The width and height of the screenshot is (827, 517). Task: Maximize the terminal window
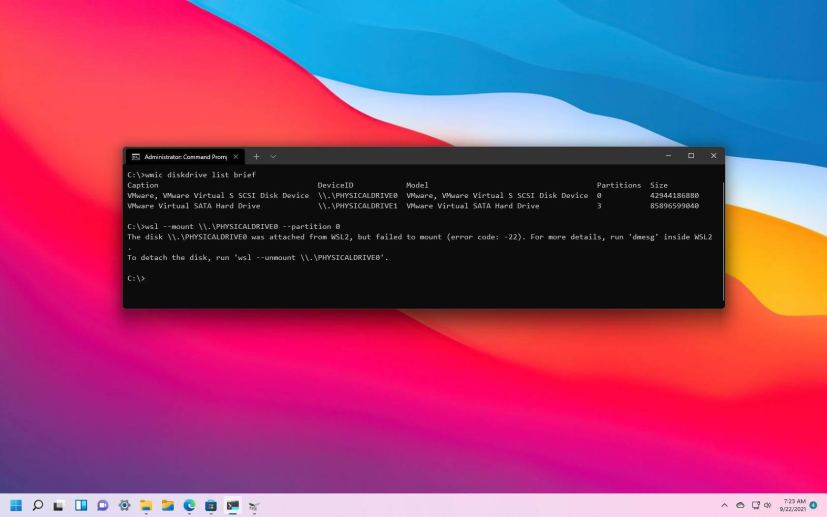pos(691,156)
